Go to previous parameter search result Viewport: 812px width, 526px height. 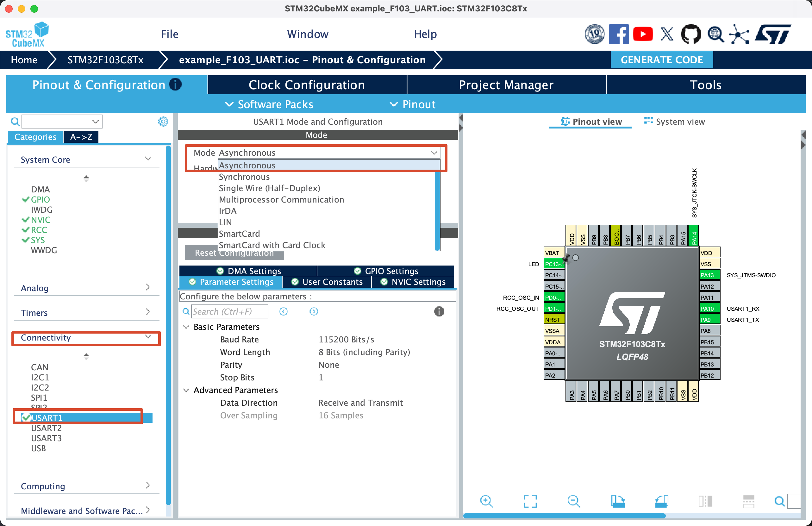click(284, 311)
